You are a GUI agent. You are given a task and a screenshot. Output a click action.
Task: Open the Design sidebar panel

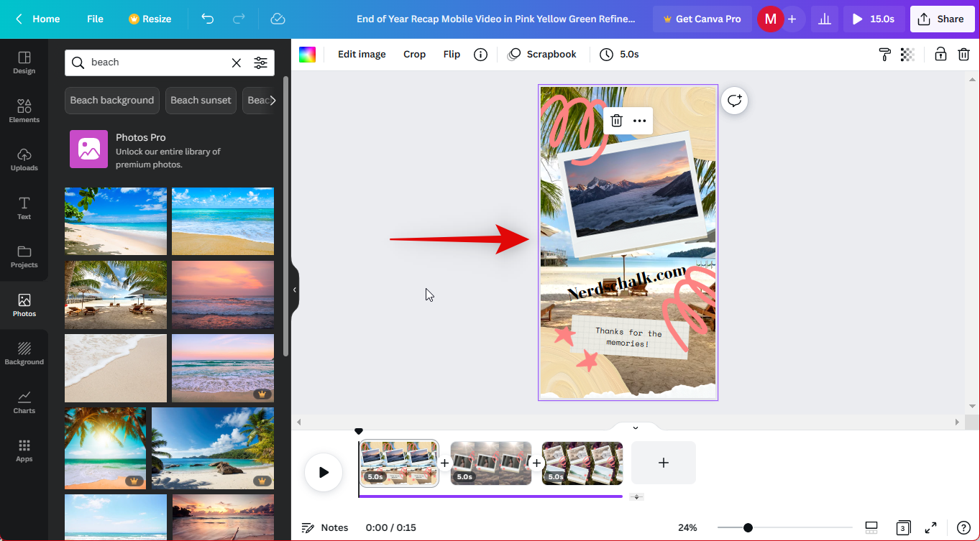click(x=24, y=63)
